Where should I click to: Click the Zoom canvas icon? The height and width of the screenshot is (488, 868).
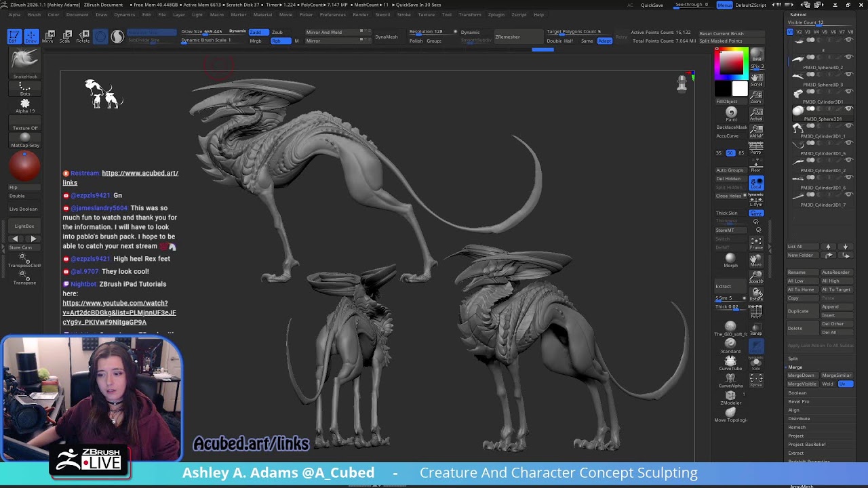(757, 97)
